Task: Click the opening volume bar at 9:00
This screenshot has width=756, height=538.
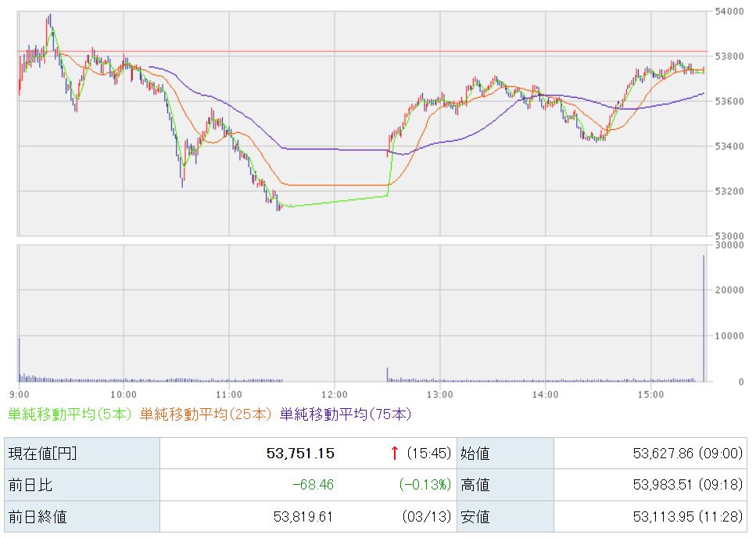Action: pos(20,360)
